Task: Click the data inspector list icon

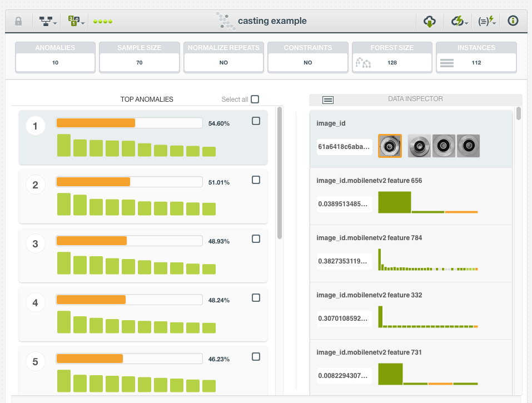Action: (328, 100)
